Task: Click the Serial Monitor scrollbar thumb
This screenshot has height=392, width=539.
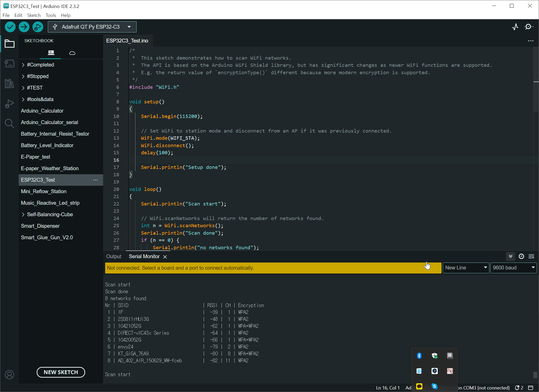Action: click(535, 375)
